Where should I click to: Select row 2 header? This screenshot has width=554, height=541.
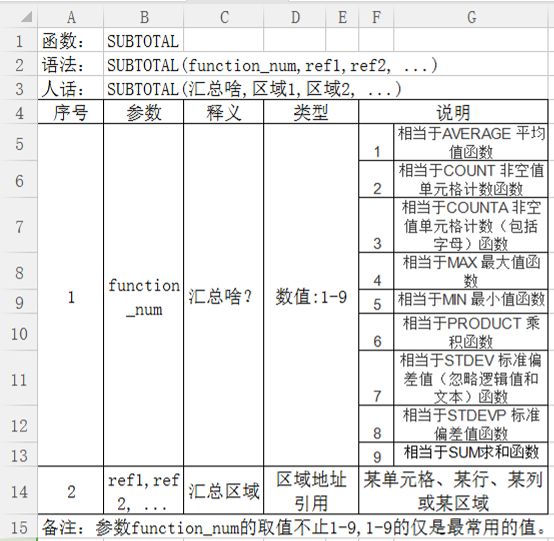19,65
